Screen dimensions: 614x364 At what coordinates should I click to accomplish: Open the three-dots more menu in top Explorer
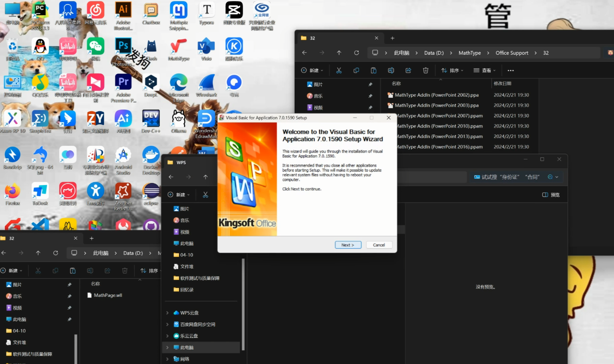[511, 70]
